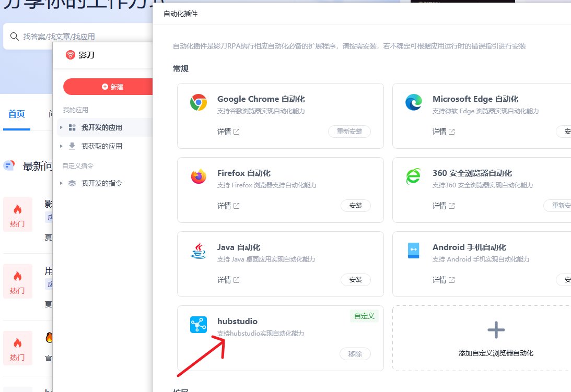Click the 影刀 logo icon
571x392 pixels.
pyautogui.click(x=70, y=55)
